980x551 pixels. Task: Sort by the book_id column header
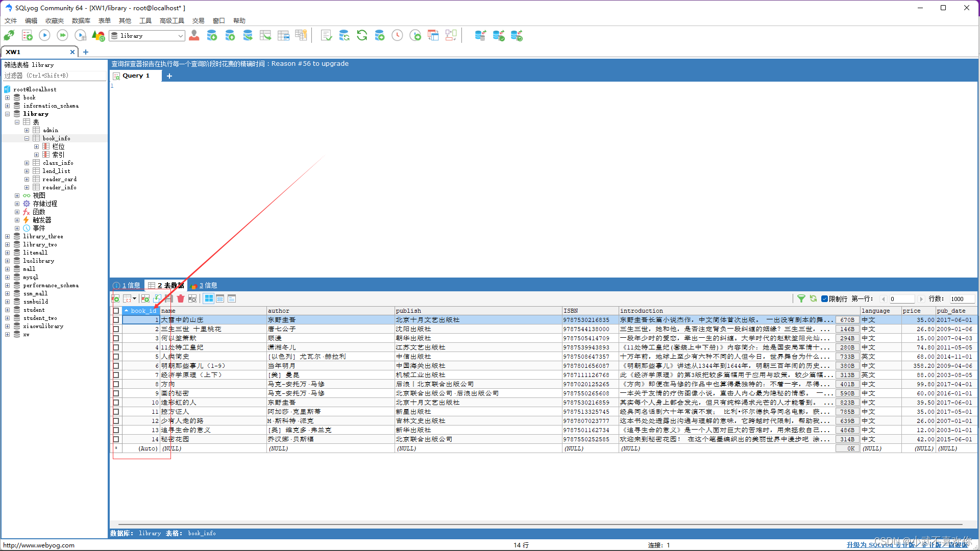point(141,311)
